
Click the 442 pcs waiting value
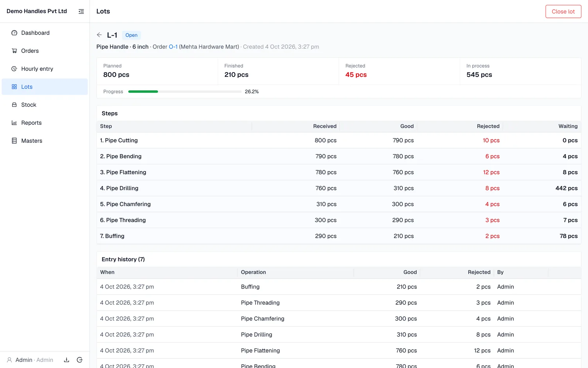click(566, 188)
